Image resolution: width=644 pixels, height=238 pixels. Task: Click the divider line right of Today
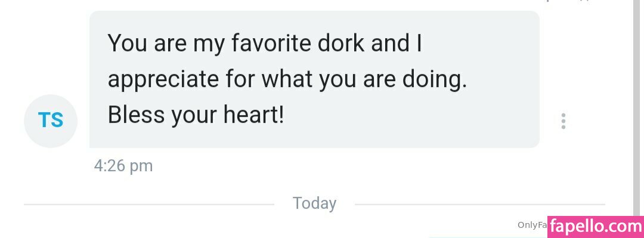[x=479, y=204]
